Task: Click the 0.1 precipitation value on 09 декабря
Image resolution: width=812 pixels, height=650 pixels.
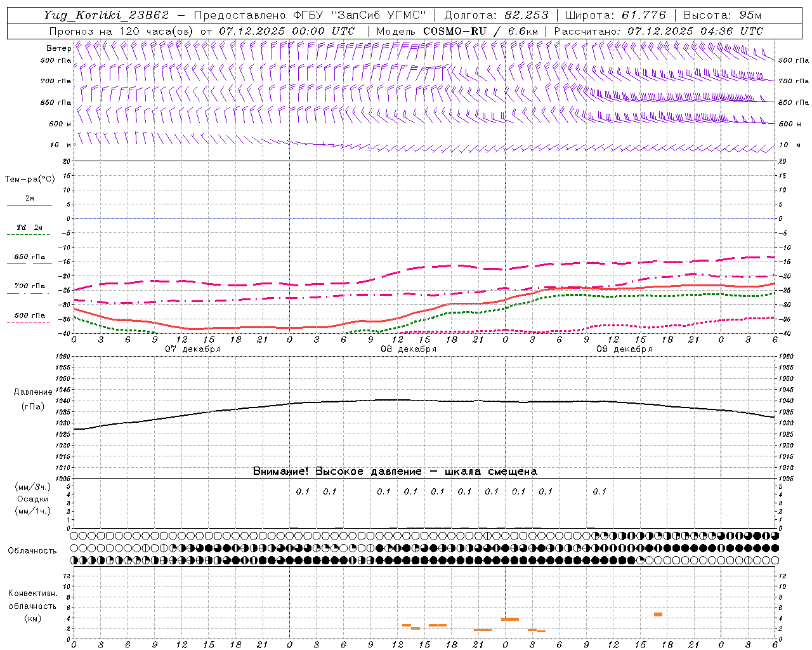Action: (599, 491)
